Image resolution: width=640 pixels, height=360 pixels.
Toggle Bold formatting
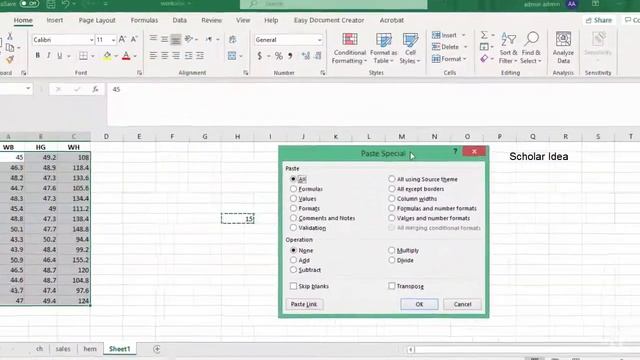point(38,56)
